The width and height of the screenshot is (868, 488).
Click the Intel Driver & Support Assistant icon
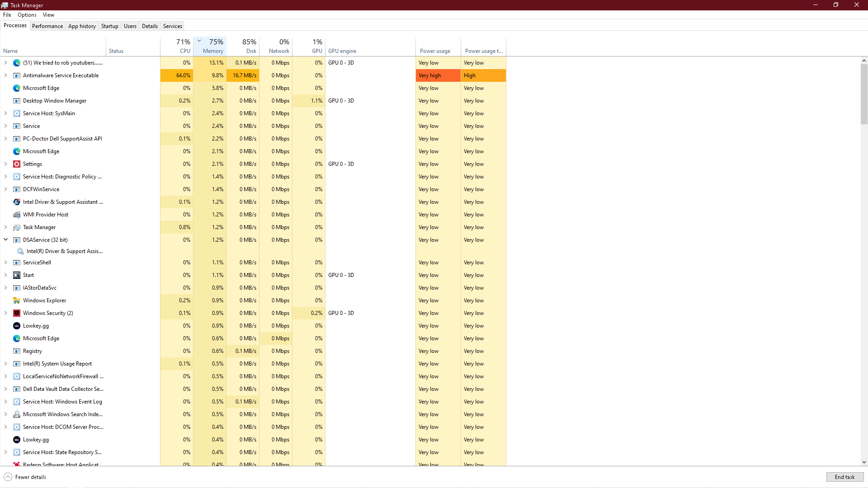[x=17, y=202]
